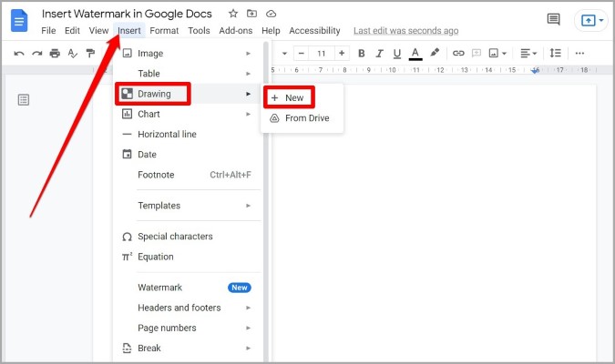Increase font size with plus button
The height and width of the screenshot is (364, 615).
coord(342,54)
